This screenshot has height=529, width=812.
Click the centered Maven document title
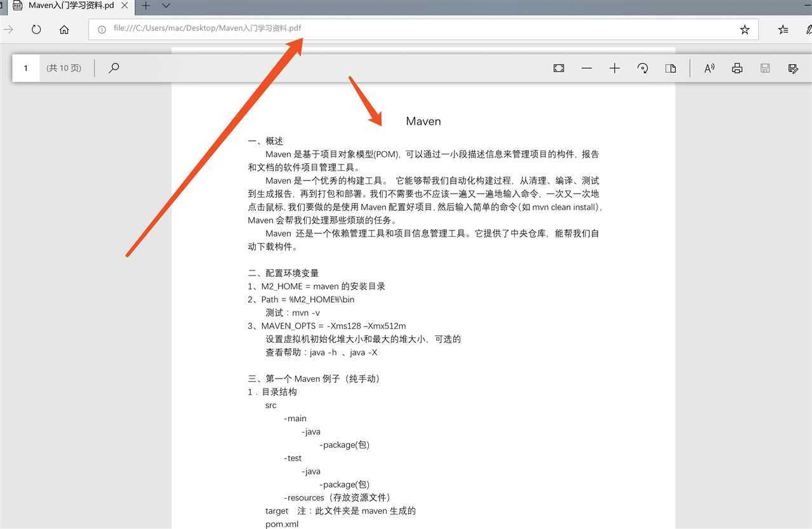coord(423,121)
